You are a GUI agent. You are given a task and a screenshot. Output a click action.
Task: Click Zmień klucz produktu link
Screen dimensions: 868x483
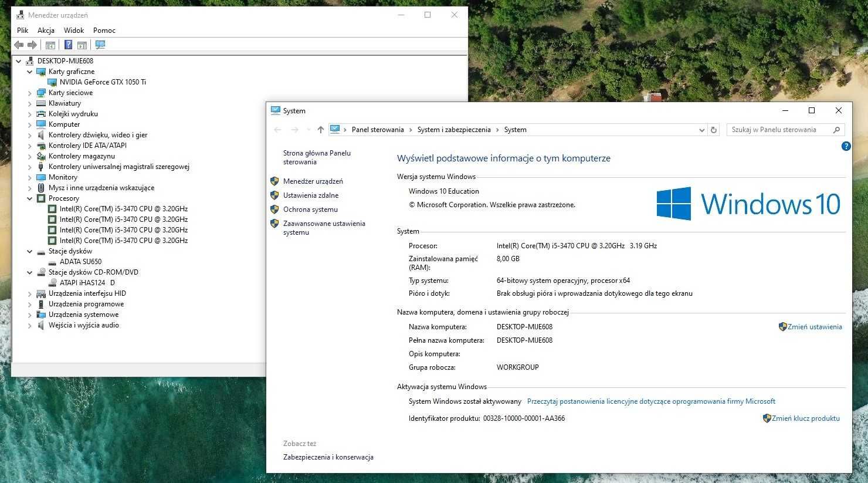point(806,418)
